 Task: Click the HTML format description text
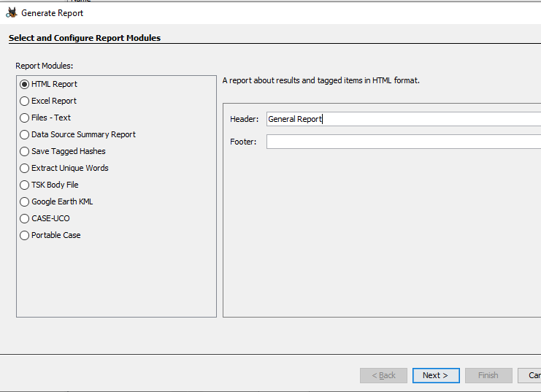tap(321, 80)
